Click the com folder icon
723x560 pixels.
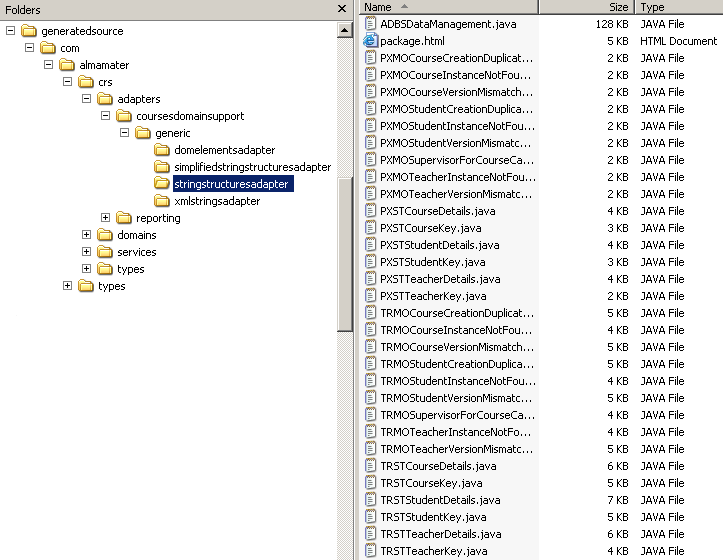[47, 48]
